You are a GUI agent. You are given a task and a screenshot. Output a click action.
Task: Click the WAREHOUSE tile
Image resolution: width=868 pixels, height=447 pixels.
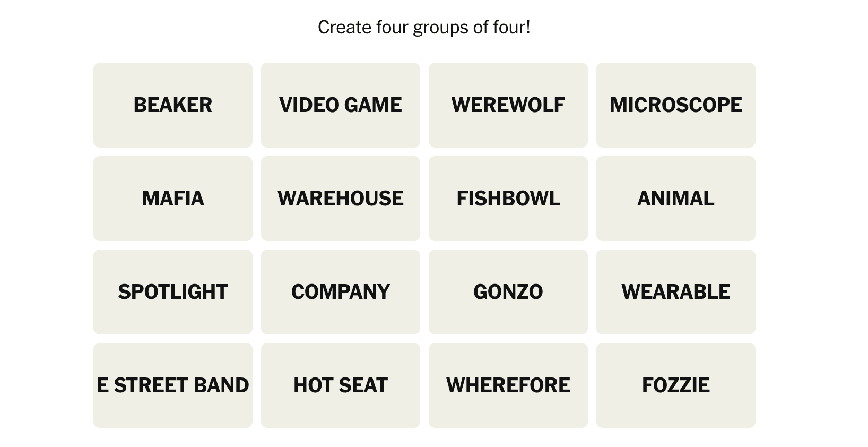tap(341, 199)
